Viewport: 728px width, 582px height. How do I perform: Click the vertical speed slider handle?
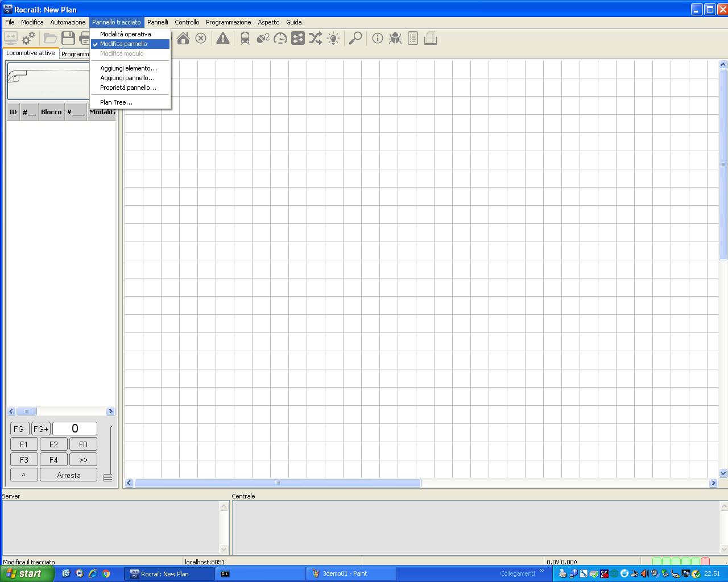point(107,477)
